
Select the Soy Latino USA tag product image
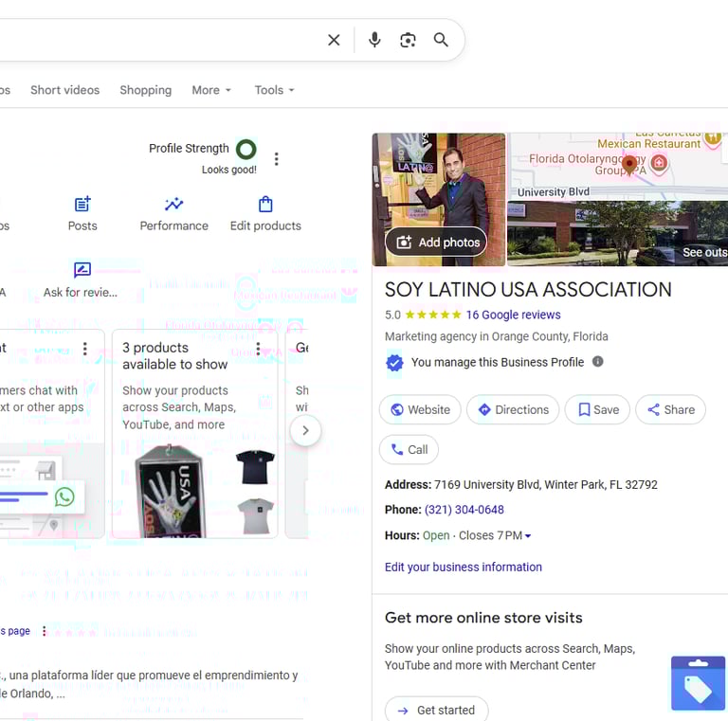point(171,491)
